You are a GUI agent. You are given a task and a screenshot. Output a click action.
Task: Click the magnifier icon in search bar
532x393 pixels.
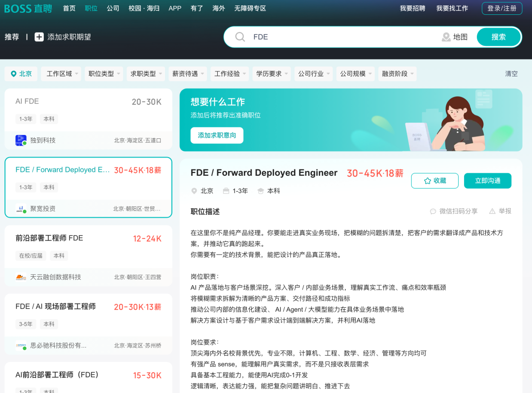240,36
